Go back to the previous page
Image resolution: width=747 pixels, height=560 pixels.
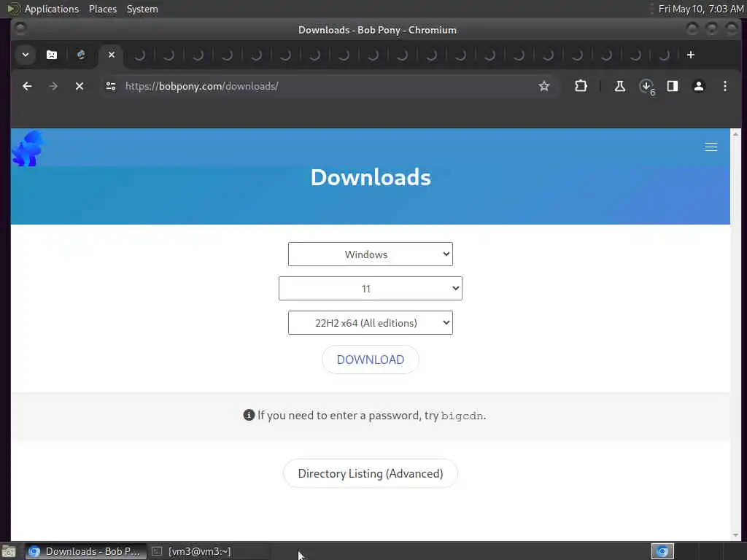(27, 86)
